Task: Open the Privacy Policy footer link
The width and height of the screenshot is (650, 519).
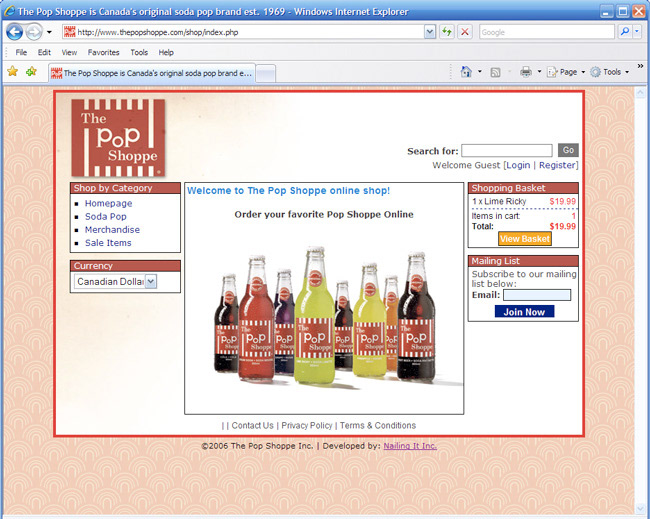Action: [x=307, y=426]
